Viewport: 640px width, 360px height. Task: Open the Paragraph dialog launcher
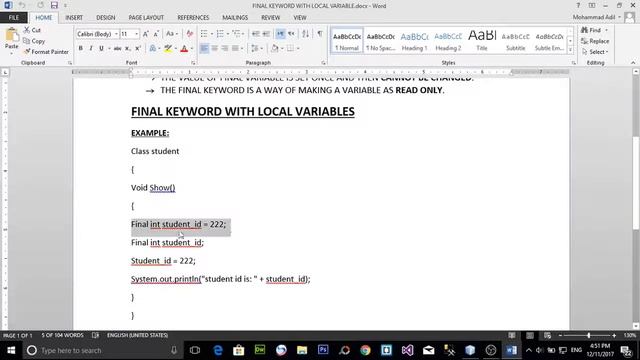point(323,63)
